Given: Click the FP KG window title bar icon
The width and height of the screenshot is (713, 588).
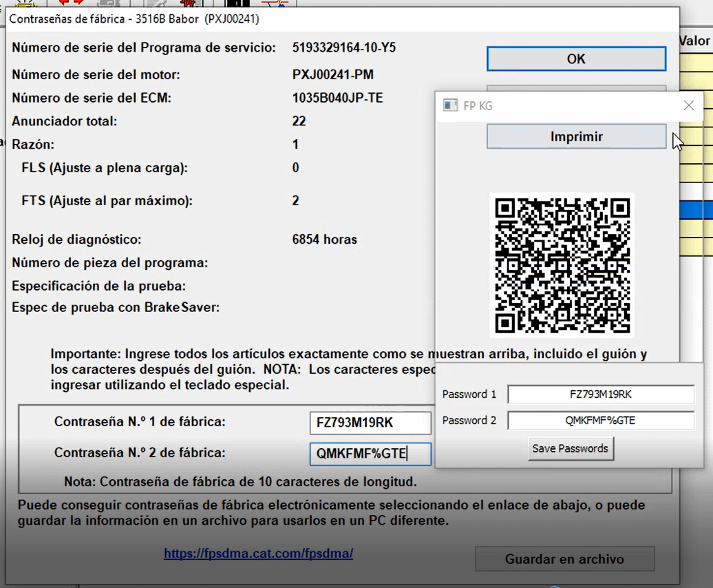Looking at the screenshot, I should (451, 105).
